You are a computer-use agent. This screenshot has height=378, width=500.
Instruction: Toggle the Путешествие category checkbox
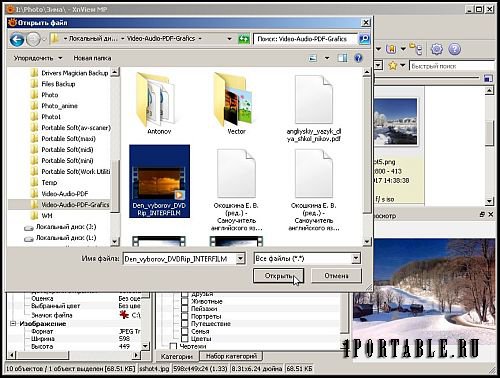point(185,324)
